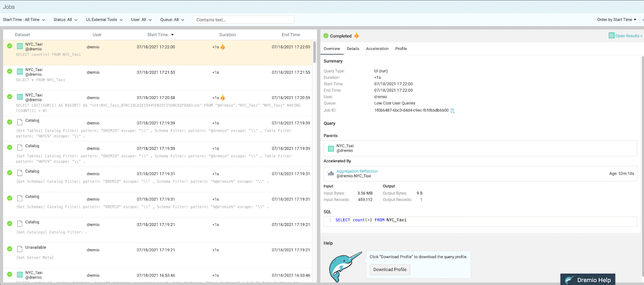Click the Open Results link

[629, 36]
